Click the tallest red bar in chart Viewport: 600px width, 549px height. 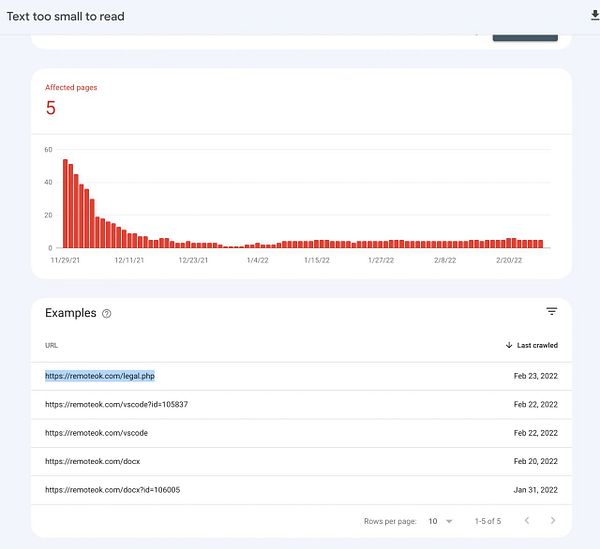coord(65,203)
